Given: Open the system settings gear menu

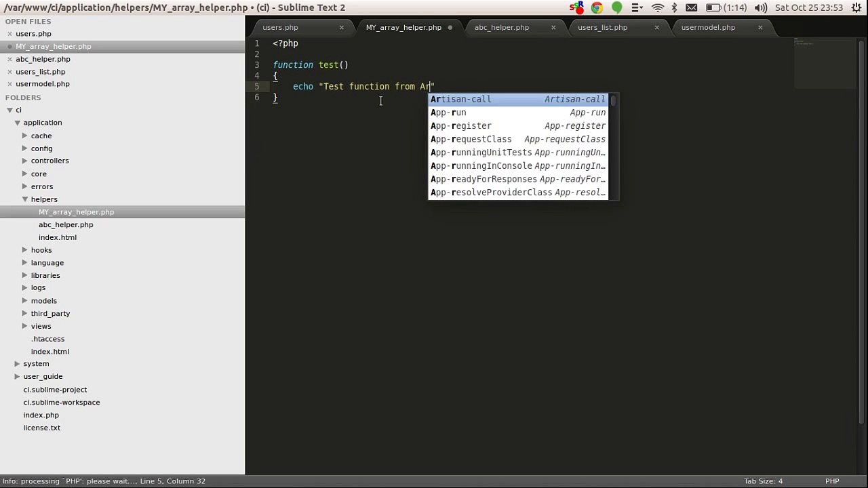Looking at the screenshot, I should [855, 7].
